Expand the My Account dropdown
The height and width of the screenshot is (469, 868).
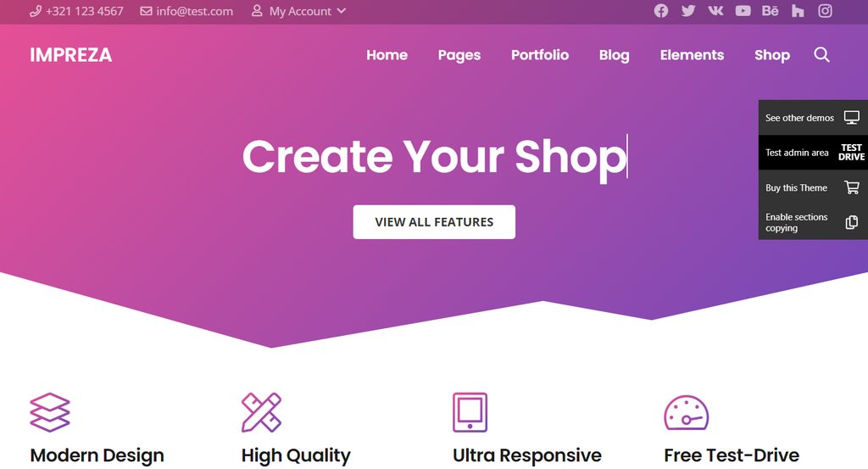[x=299, y=11]
